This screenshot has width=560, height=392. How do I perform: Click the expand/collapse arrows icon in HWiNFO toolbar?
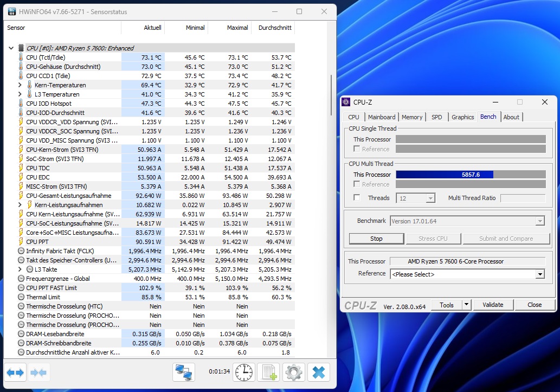click(x=15, y=372)
